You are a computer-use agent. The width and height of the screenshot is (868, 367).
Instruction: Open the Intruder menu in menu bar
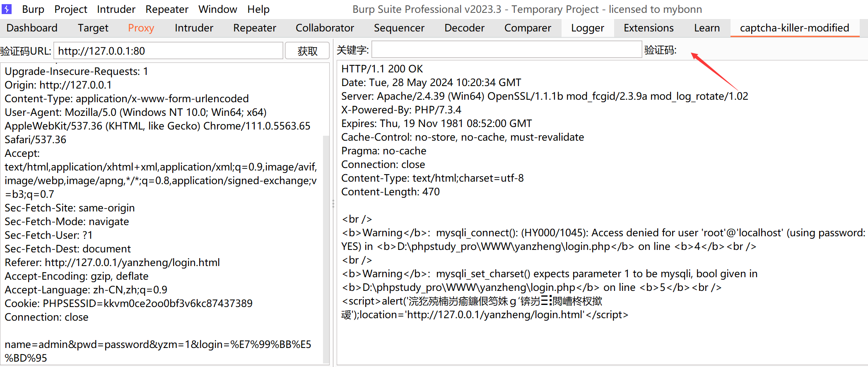point(116,9)
